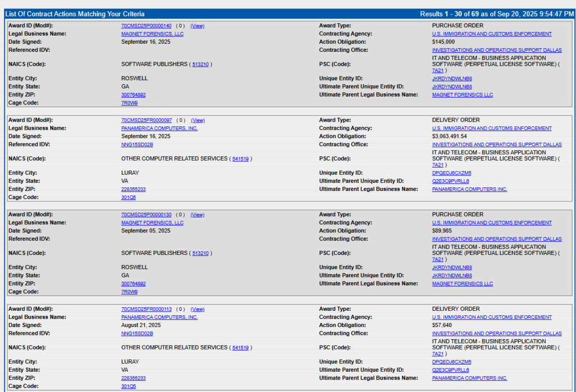Click PSC code 7A21 in $3,063,491.54 record
The width and height of the screenshot is (576, 392).
coord(438,165)
